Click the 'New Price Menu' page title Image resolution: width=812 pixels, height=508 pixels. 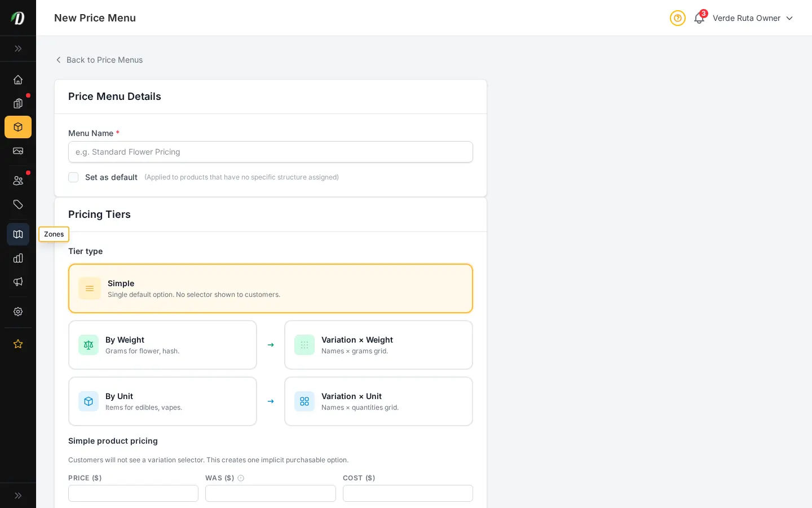(x=95, y=18)
